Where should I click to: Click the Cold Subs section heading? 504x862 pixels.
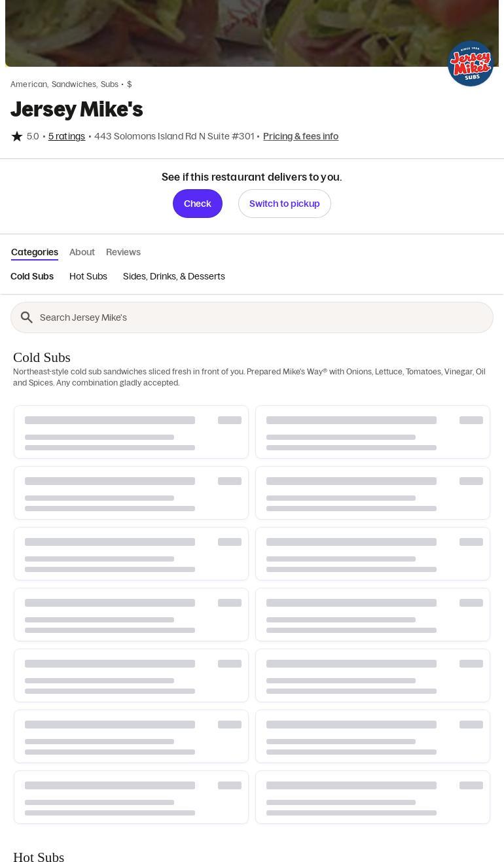(x=42, y=357)
